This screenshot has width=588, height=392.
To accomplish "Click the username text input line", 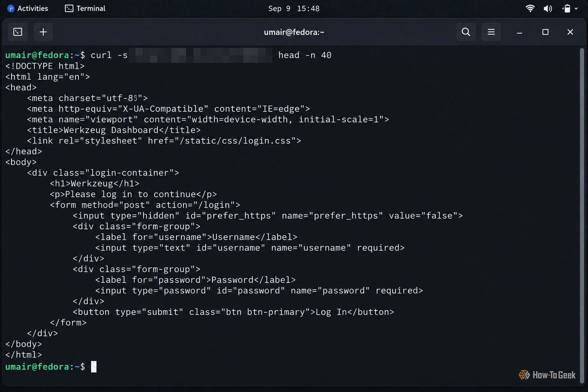I will 250,248.
